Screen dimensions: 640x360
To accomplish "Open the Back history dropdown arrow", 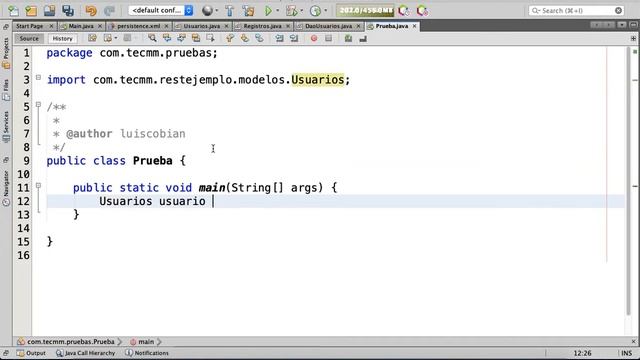I will tap(116, 38).
